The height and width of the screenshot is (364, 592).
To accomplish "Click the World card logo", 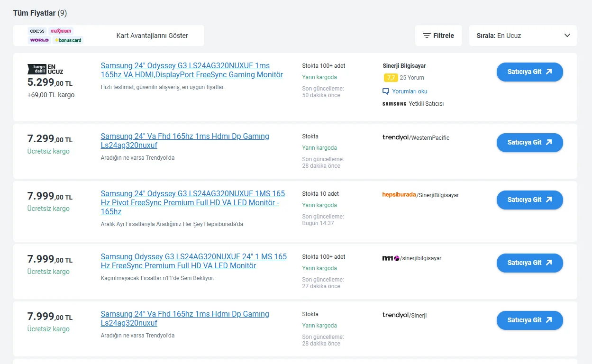I will click(x=39, y=40).
